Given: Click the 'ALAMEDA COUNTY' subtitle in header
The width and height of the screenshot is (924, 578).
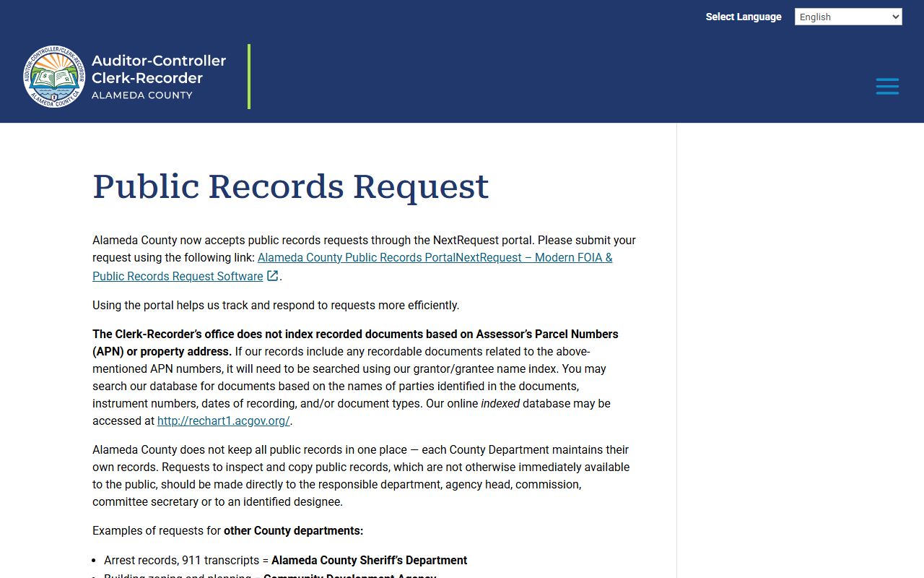Looking at the screenshot, I should (x=142, y=95).
